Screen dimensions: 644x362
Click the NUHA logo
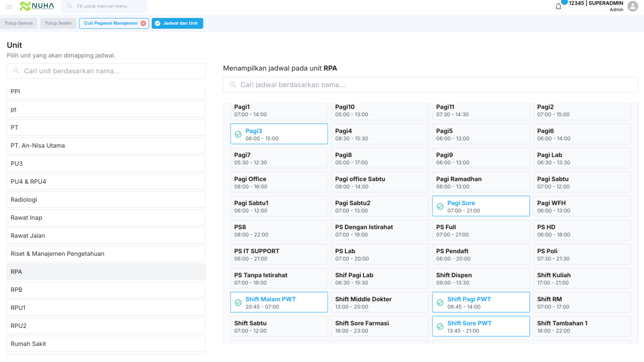37,6
